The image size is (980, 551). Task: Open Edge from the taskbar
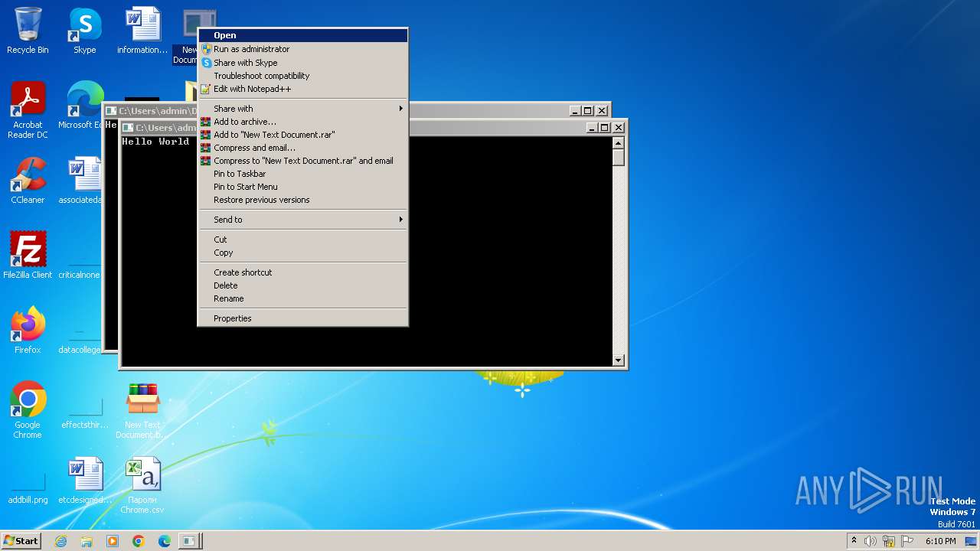[x=165, y=541]
